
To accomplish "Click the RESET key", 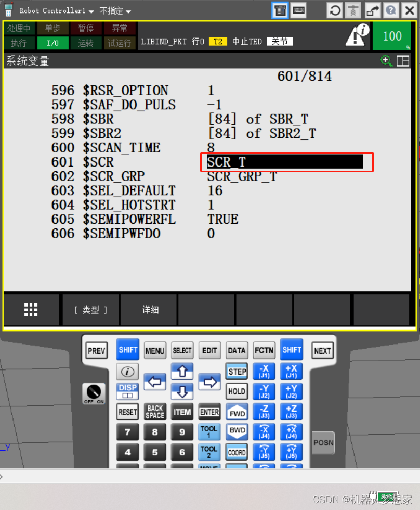I will 127,412.
